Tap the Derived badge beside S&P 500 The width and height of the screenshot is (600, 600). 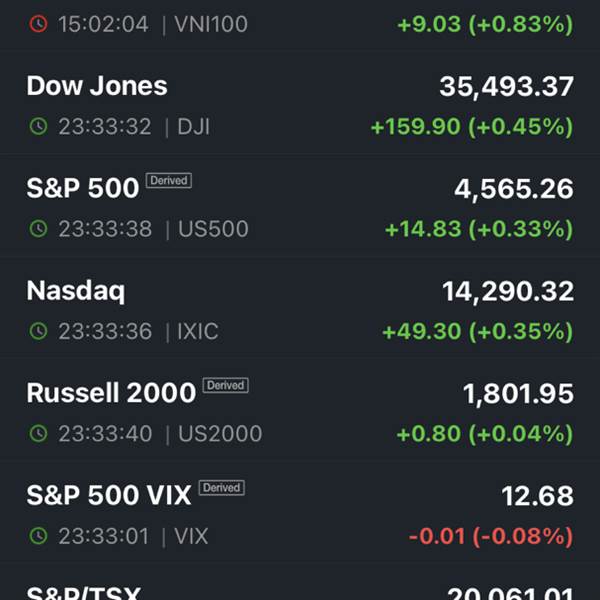click(169, 180)
